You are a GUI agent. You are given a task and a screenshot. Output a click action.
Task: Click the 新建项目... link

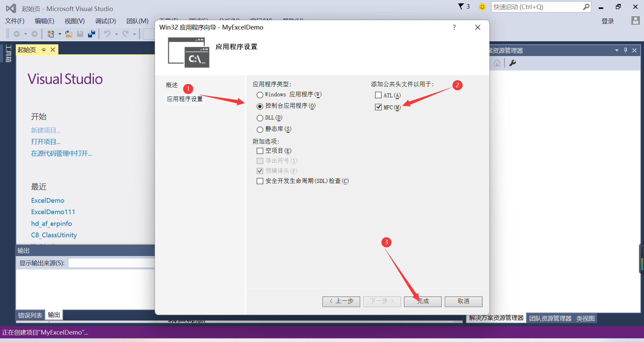46,130
